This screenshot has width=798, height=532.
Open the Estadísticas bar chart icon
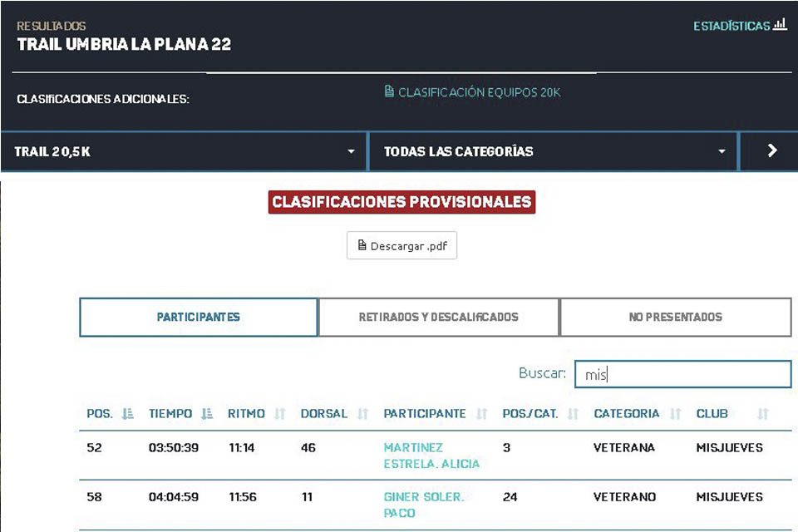click(780, 25)
